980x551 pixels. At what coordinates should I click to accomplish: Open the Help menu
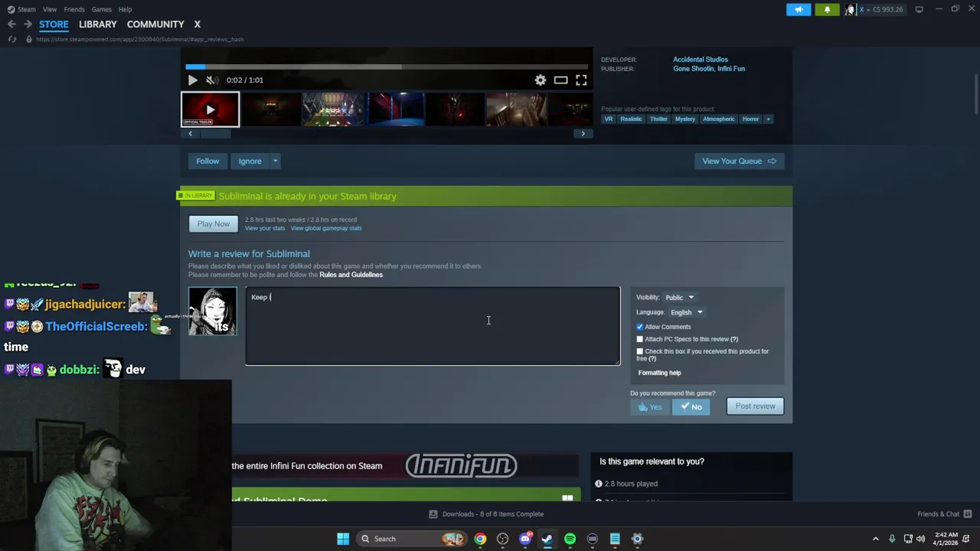[x=125, y=9]
